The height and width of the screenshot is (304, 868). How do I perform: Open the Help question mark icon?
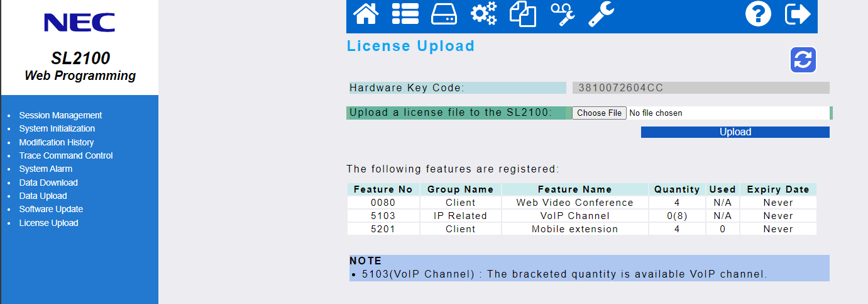pos(758,14)
